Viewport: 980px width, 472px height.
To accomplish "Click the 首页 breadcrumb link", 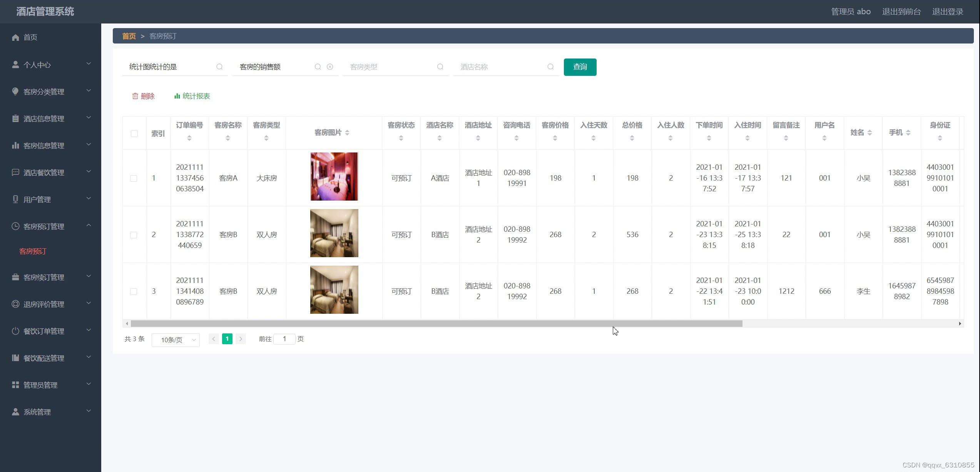I will pos(129,36).
